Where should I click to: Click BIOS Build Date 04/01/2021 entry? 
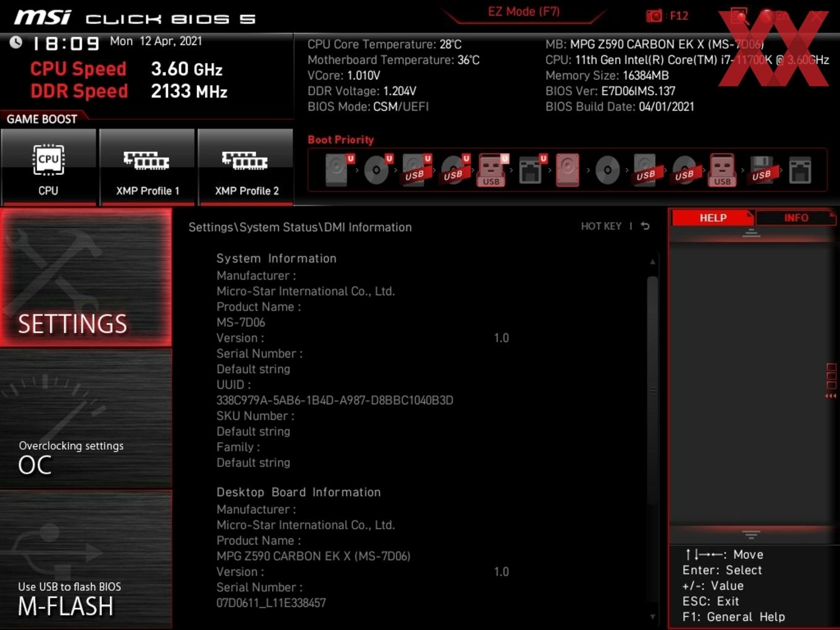619,106
